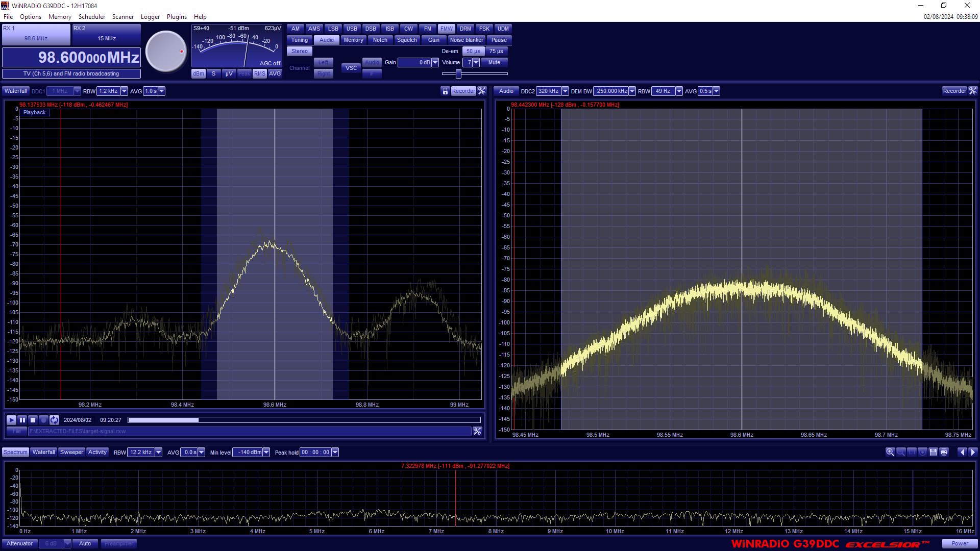The image size is (980, 551).
Task: Open DDC1 recorder settings tools icon
Action: (482, 91)
